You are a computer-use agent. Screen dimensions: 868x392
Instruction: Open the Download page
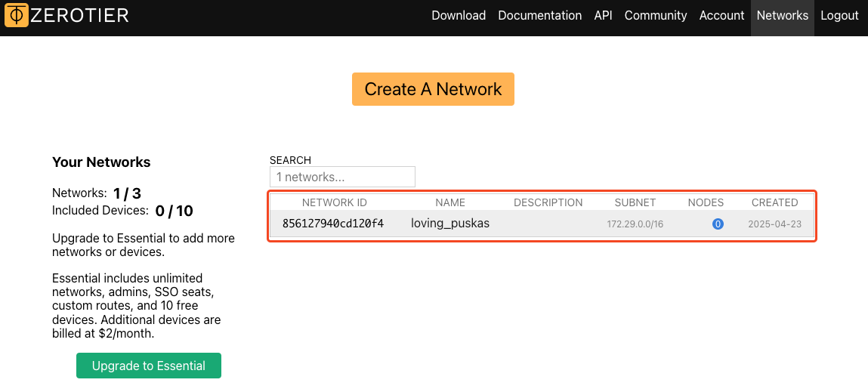pyautogui.click(x=459, y=16)
